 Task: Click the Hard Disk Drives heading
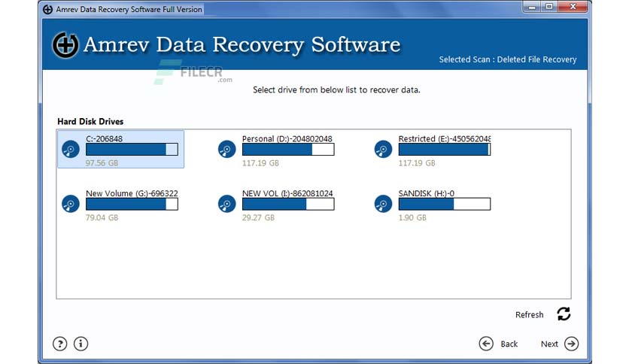click(90, 122)
